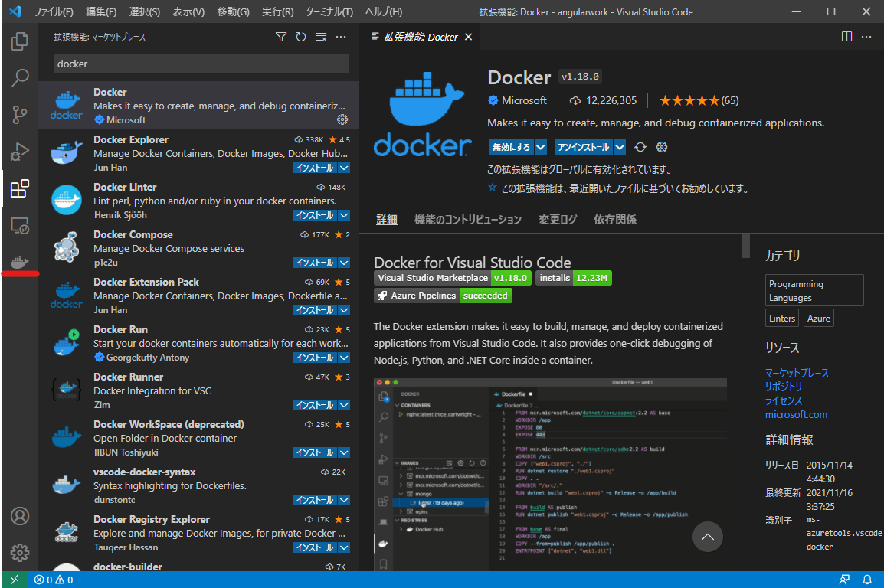Open the notifications bell
The image size is (884, 588).
pos(867,580)
